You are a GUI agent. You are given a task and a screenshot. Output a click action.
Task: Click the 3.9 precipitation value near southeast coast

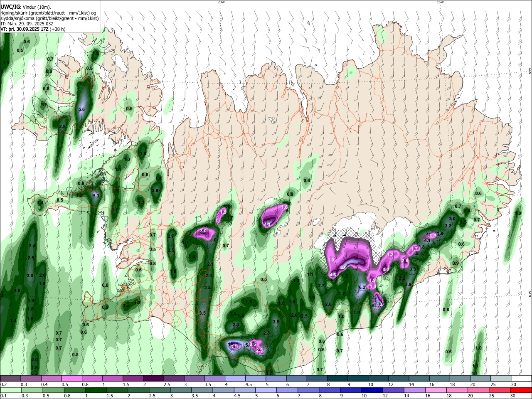click(408, 285)
